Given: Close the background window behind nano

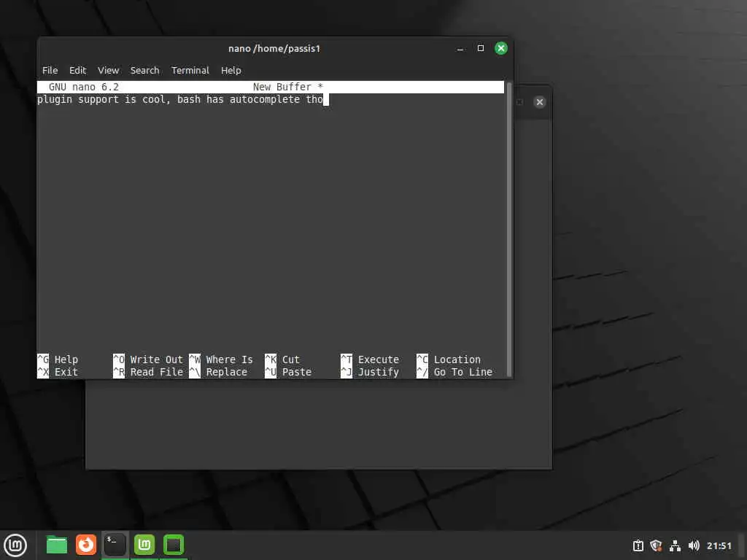Looking at the screenshot, I should click(540, 102).
